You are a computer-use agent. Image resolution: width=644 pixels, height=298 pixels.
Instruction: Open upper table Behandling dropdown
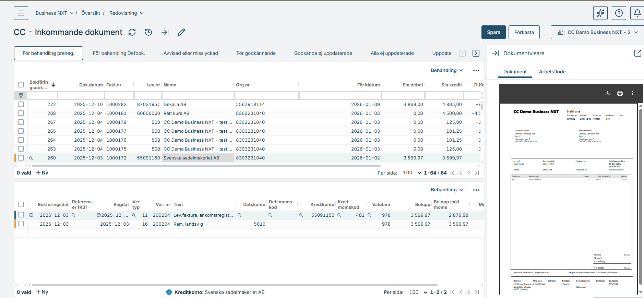click(x=447, y=70)
